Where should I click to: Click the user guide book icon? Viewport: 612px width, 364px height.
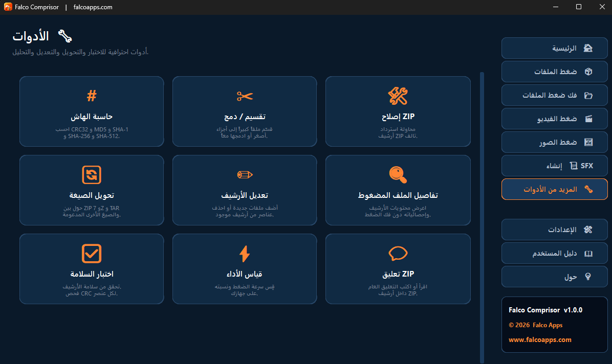pos(588,254)
